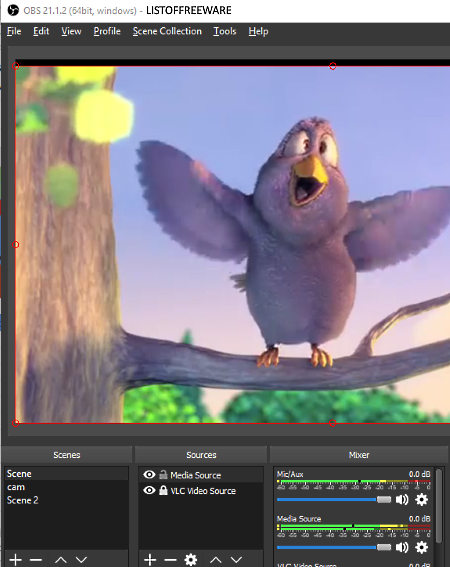Screen dimensions: 450x567
Task: Open Mic/Aux settings gear
Action: tap(421, 500)
